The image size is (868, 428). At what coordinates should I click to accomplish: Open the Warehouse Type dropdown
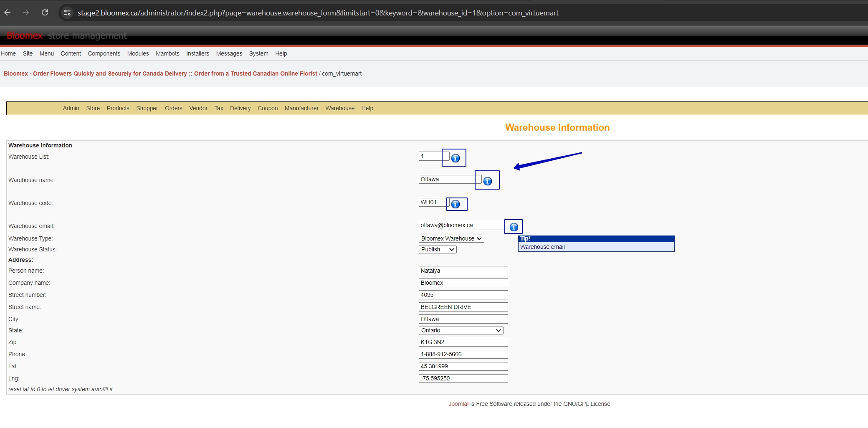click(x=451, y=238)
